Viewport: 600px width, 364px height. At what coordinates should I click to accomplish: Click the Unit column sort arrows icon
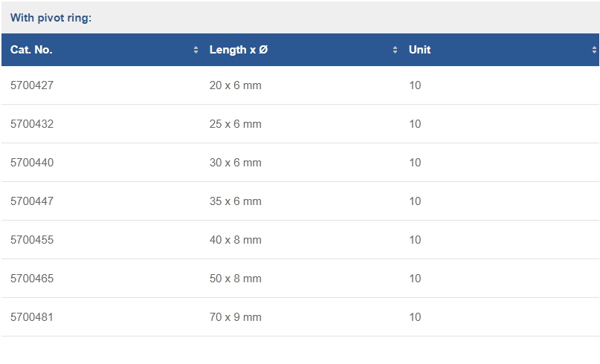click(594, 50)
